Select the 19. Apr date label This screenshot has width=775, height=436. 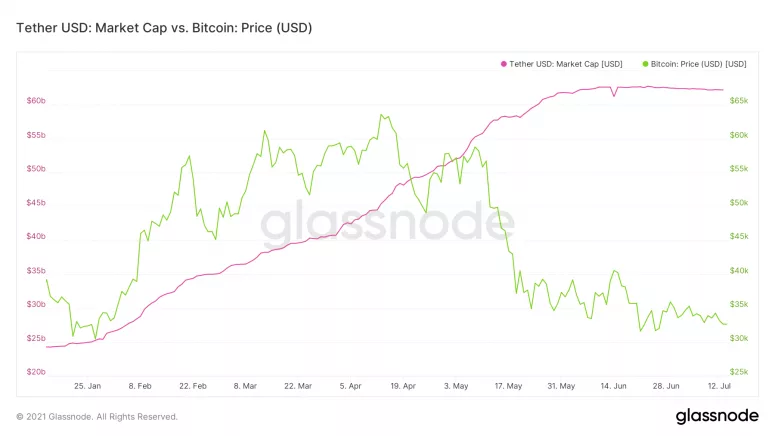tap(403, 386)
